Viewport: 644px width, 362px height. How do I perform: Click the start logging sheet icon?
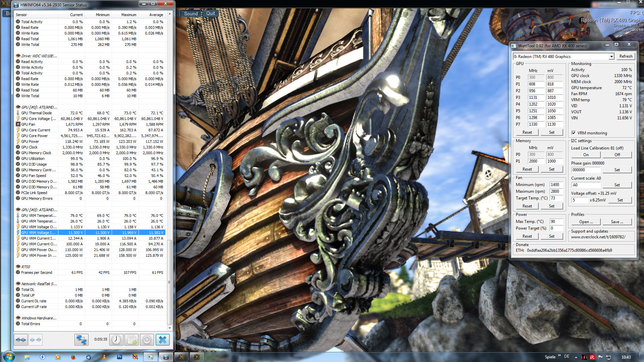[131, 340]
